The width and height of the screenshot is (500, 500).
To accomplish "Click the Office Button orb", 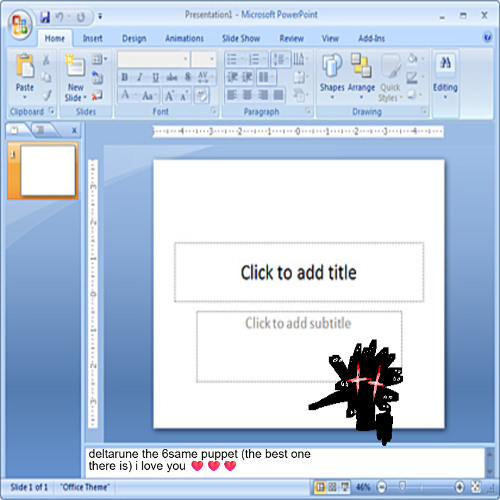I will coord(20,25).
